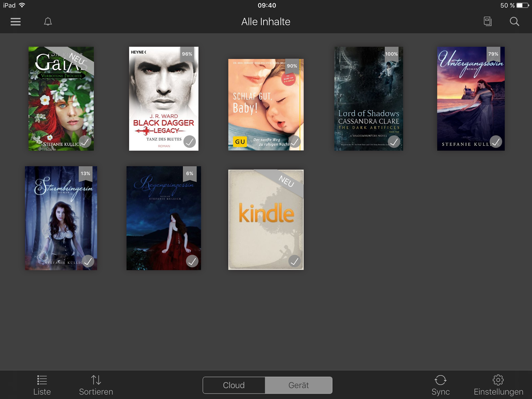Open the Gaia Verbotene Früchte book
The image size is (532, 399).
point(61,99)
